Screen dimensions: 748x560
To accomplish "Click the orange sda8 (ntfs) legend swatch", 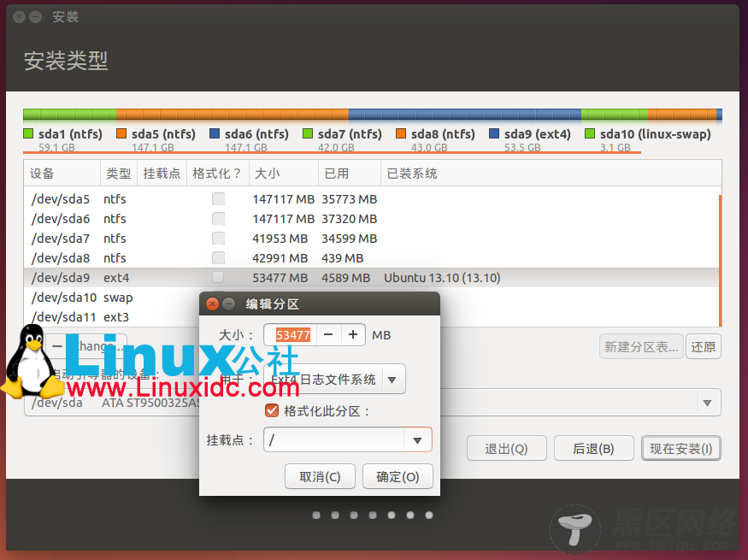I will click(401, 133).
